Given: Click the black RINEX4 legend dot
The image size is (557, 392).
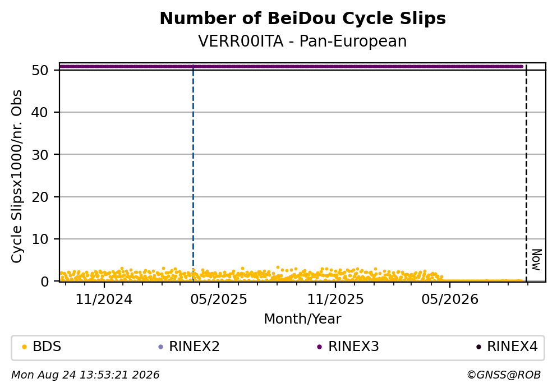Looking at the screenshot, I should click(x=478, y=347).
